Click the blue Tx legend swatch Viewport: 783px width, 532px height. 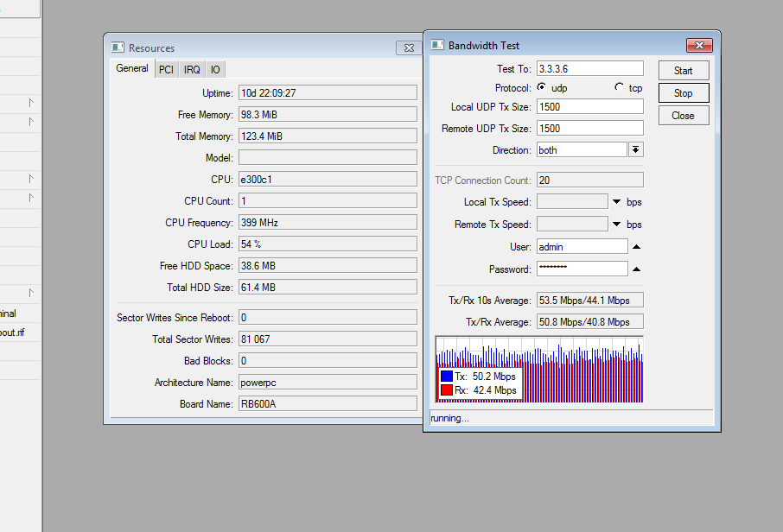[x=447, y=377]
